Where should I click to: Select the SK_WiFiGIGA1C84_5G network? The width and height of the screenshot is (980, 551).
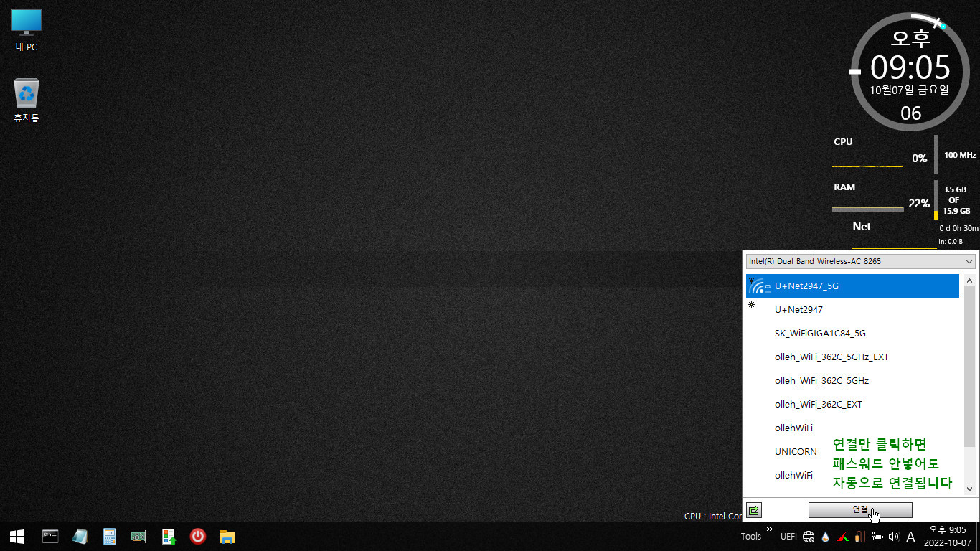[852, 333]
